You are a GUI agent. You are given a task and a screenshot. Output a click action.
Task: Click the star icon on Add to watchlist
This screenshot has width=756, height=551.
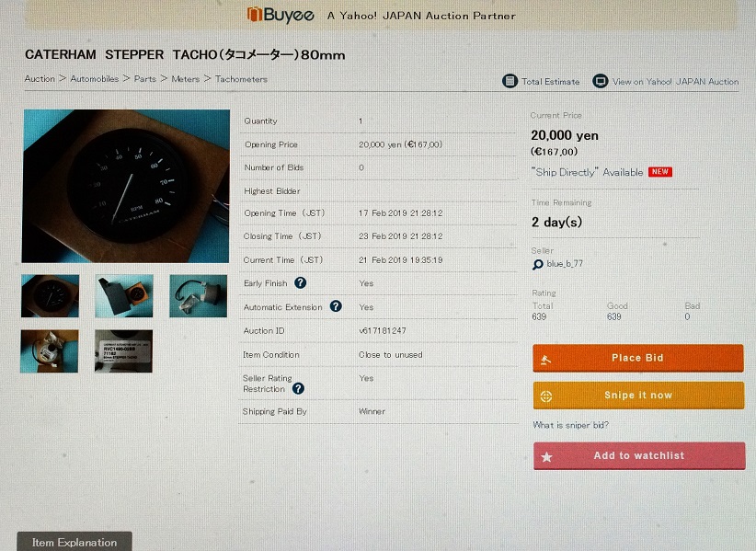click(x=546, y=456)
